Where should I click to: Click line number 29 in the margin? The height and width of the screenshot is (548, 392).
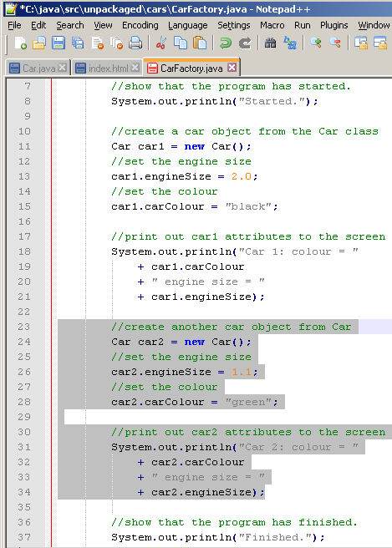[x=24, y=417]
